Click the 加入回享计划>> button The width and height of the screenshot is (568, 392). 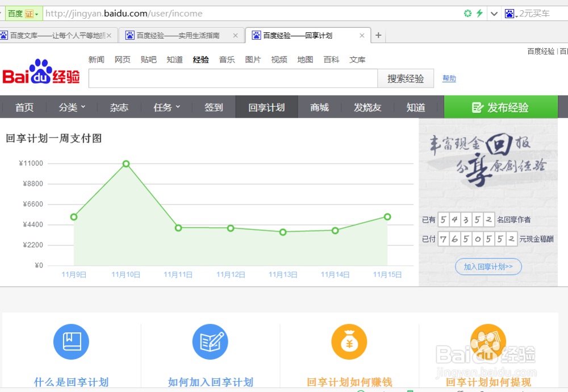click(x=488, y=266)
